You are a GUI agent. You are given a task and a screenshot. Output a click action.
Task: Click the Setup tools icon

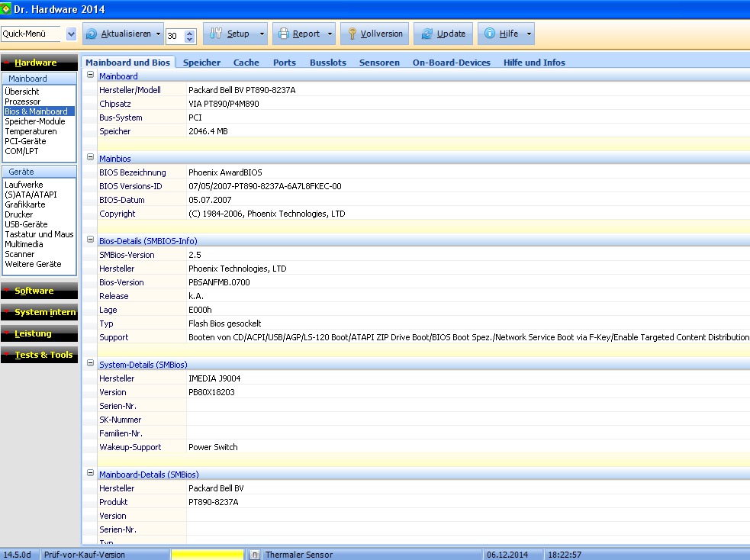point(216,34)
